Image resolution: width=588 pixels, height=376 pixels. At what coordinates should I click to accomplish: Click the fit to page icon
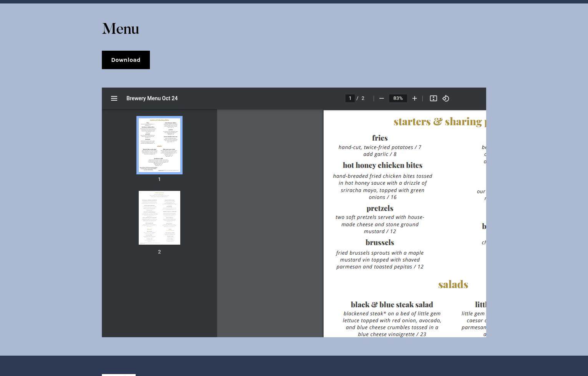pos(433,98)
